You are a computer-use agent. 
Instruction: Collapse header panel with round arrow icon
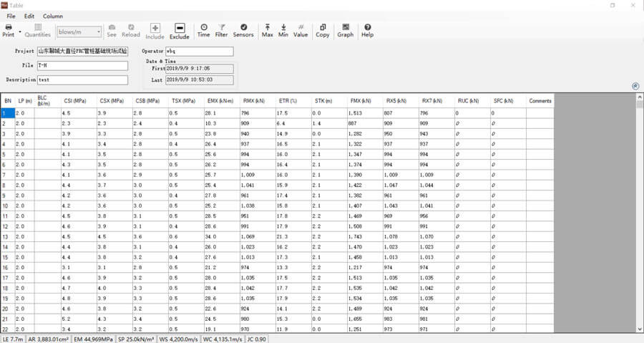(x=635, y=86)
